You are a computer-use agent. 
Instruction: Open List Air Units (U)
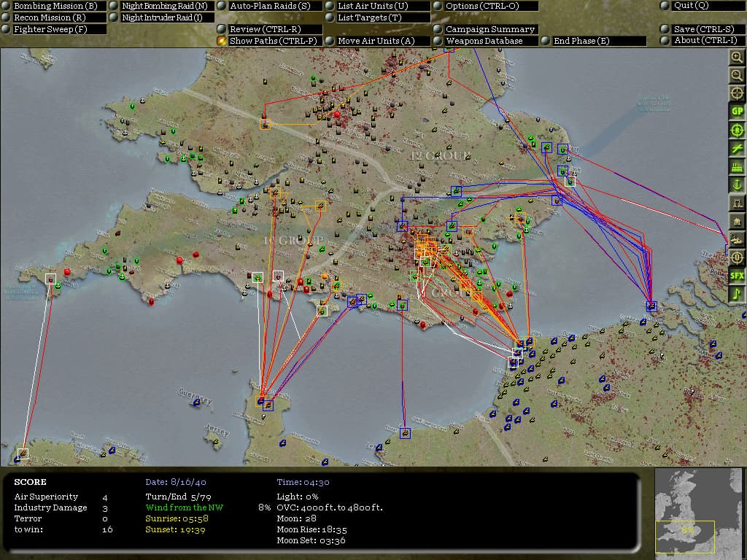[x=372, y=6]
